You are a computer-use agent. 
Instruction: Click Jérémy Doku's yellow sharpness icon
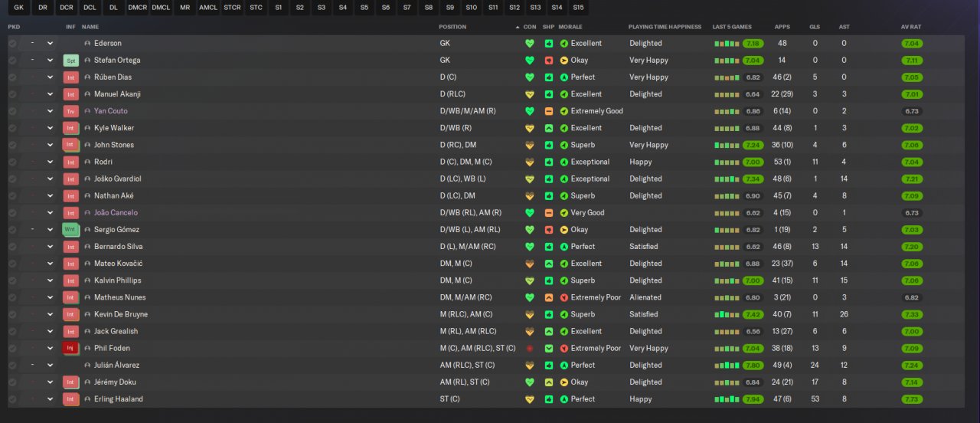tap(548, 382)
